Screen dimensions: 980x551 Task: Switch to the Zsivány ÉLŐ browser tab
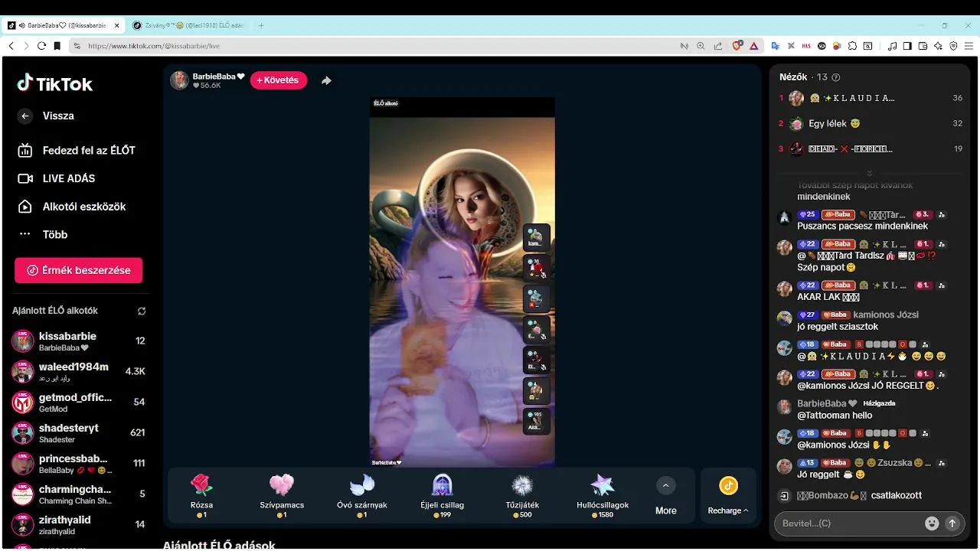(188, 25)
